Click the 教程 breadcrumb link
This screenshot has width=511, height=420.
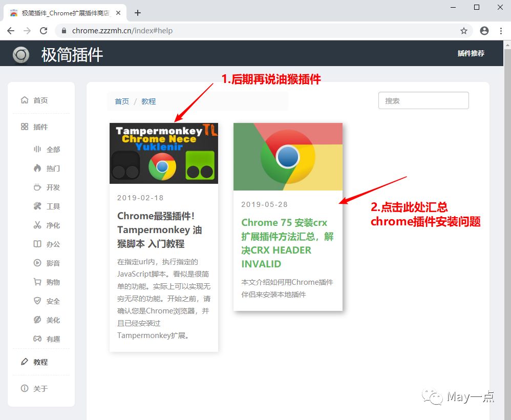click(x=148, y=101)
